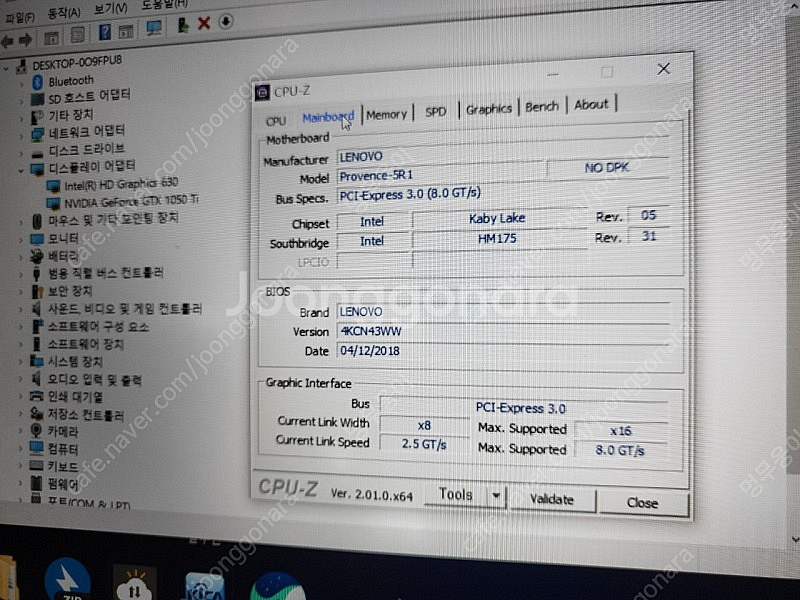Click the circled down-arrow toolbar icon
The height and width of the screenshot is (600, 800).
[x=226, y=21]
